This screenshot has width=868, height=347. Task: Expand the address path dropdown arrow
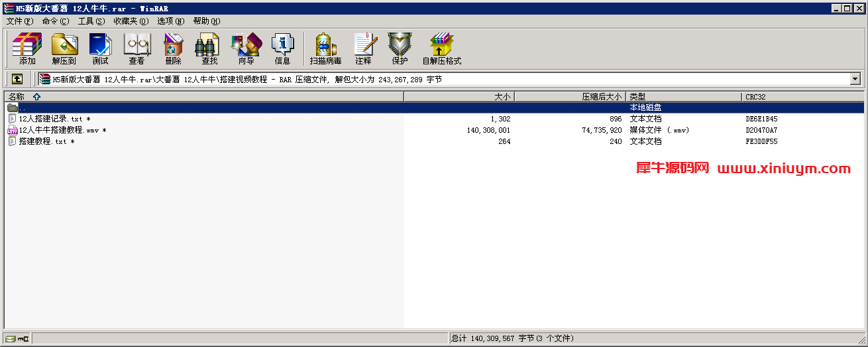(x=855, y=79)
